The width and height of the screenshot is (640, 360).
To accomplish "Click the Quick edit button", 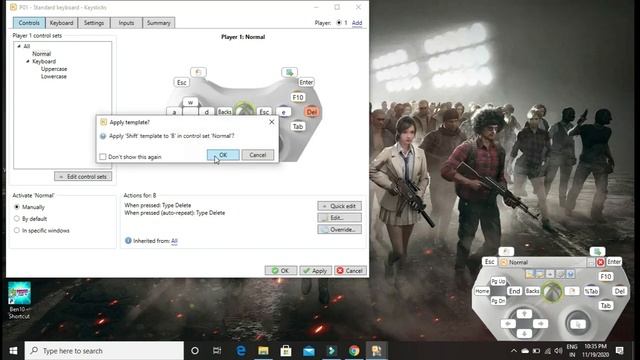I will [x=339, y=206].
